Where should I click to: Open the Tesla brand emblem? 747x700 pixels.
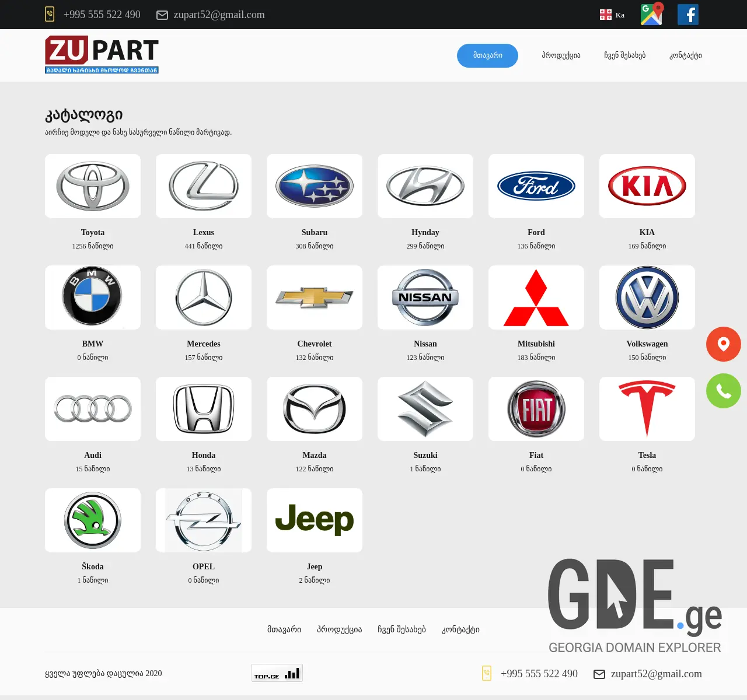[x=647, y=409]
